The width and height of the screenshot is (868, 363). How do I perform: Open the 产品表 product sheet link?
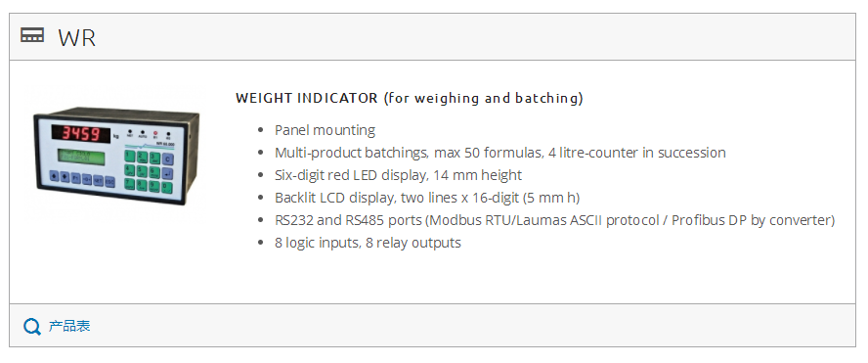pos(69,326)
